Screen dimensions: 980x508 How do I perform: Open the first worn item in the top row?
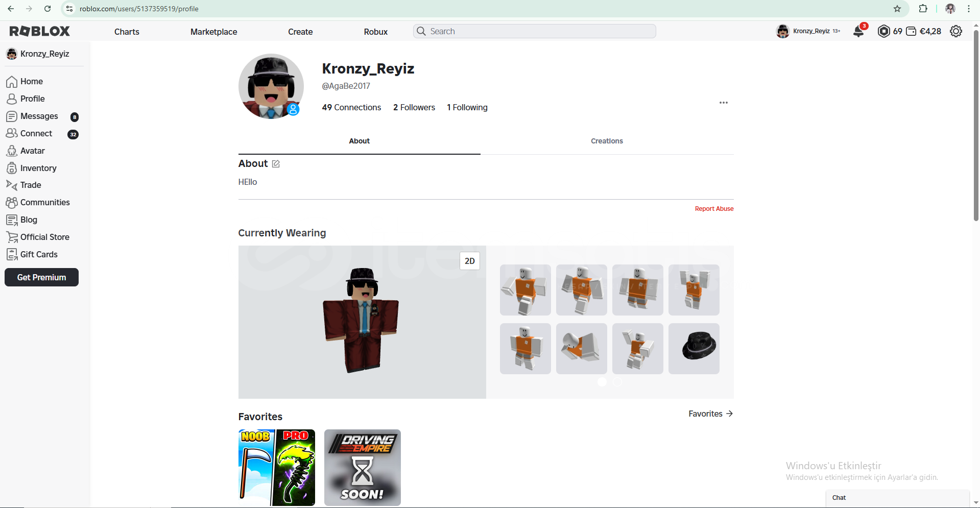pos(525,290)
